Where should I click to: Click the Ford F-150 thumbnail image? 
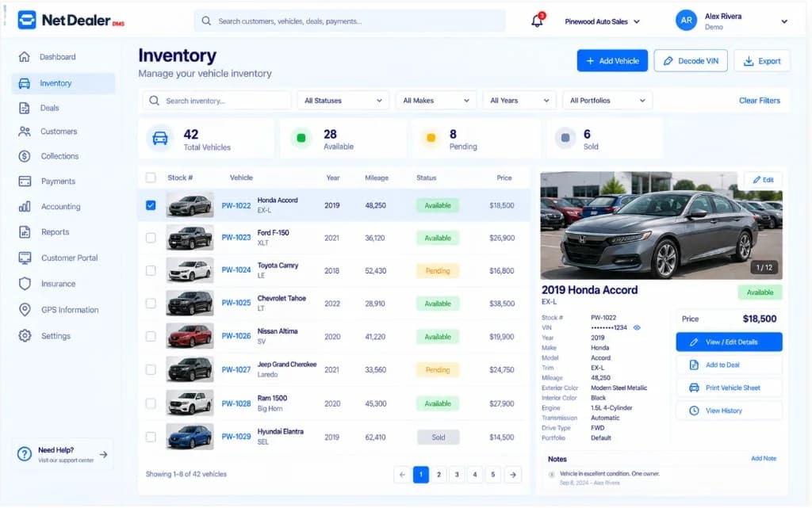190,238
